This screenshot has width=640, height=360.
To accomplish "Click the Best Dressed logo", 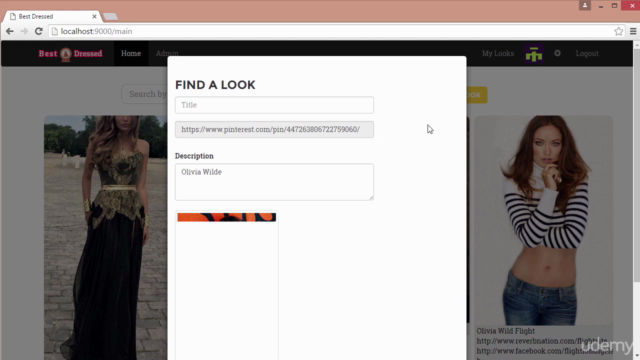I will coord(70,54).
